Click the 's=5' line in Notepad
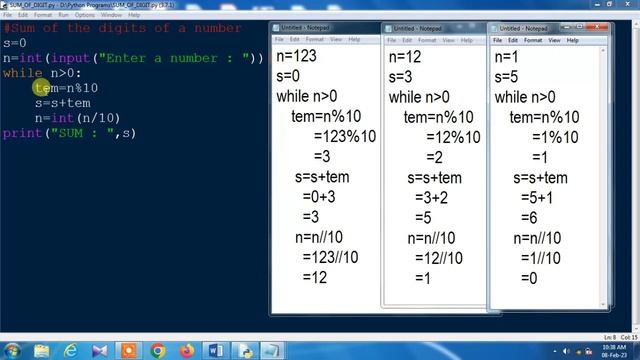 click(x=506, y=77)
